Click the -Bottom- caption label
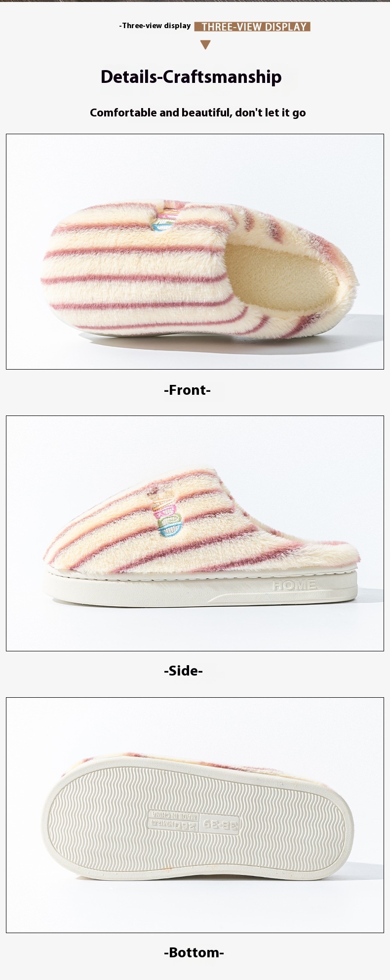390x980 pixels. point(194,953)
